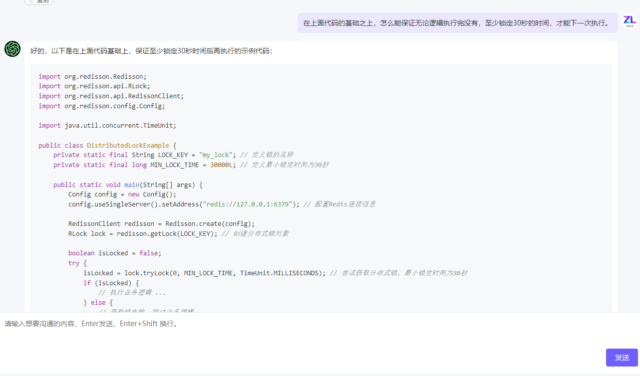Screen dimensions: 640x376
Task: Click the if (isLocked) { line
Action: click(x=111, y=283)
